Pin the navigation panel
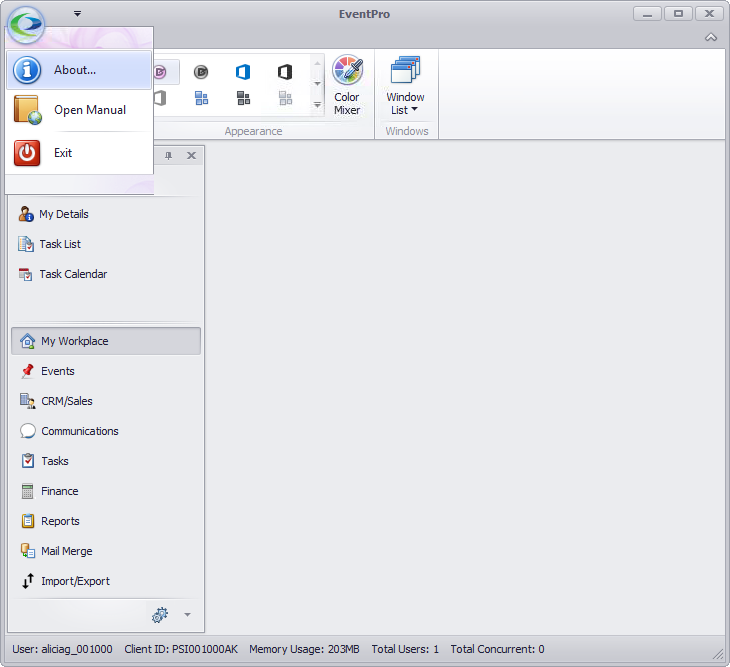This screenshot has height=667, width=730. 169,155
